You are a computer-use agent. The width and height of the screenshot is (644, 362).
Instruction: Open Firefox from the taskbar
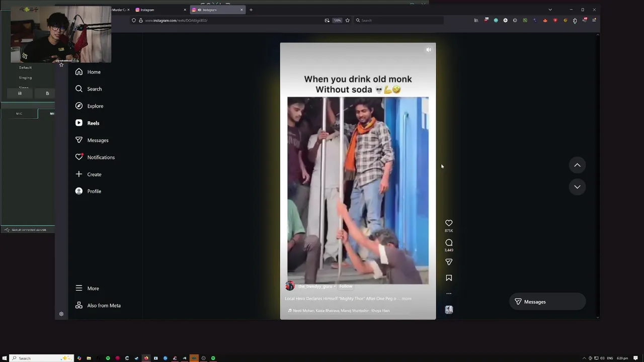coord(146,358)
